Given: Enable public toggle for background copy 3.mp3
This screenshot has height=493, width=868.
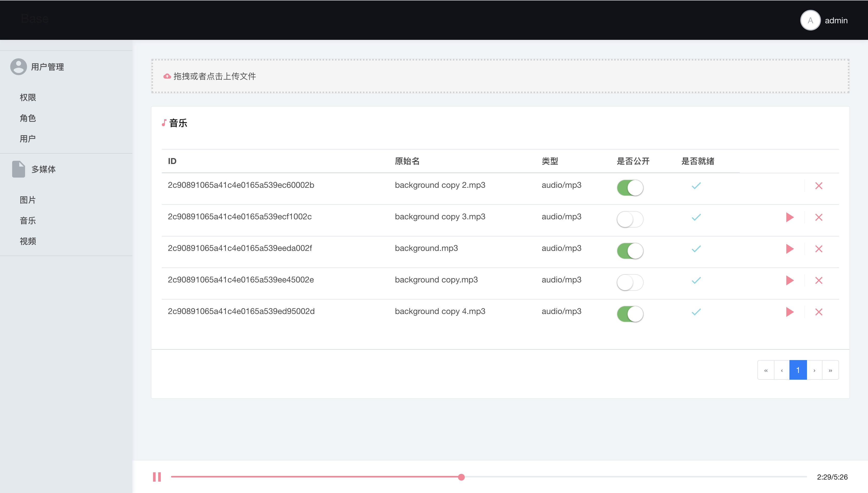Looking at the screenshot, I should [630, 219].
